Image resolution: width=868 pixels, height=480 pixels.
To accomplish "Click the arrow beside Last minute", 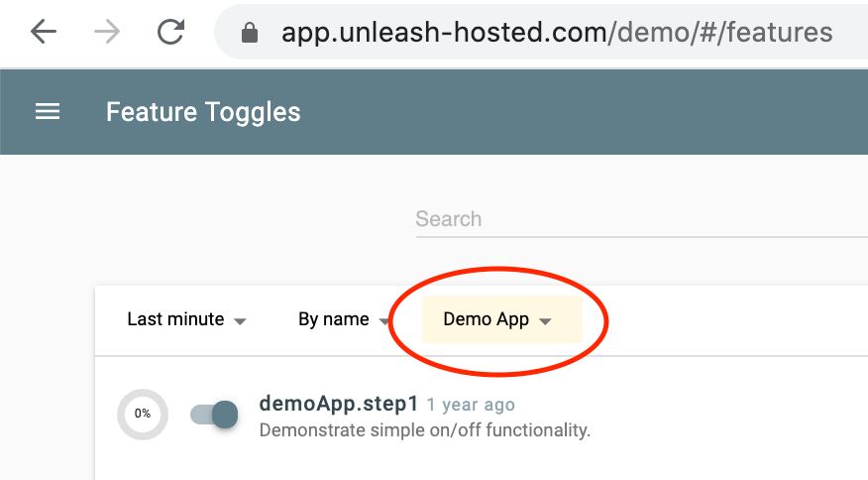I will [x=240, y=320].
